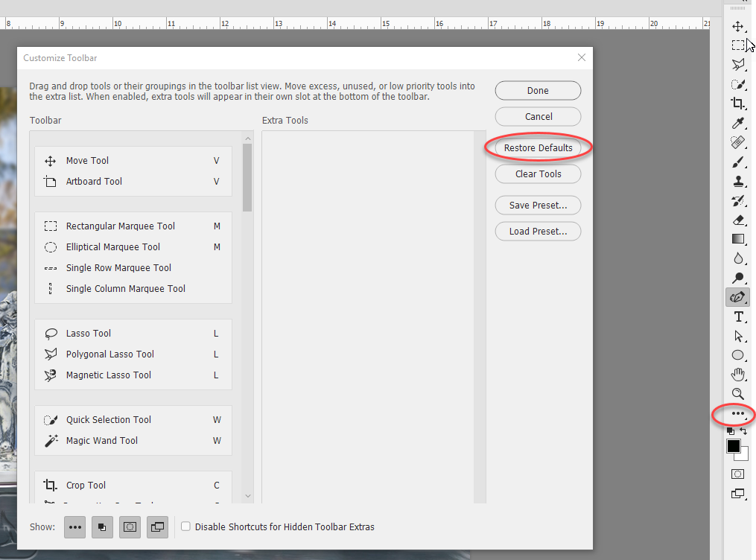
Task: Select the Horizontal Type tool
Action: (x=737, y=316)
